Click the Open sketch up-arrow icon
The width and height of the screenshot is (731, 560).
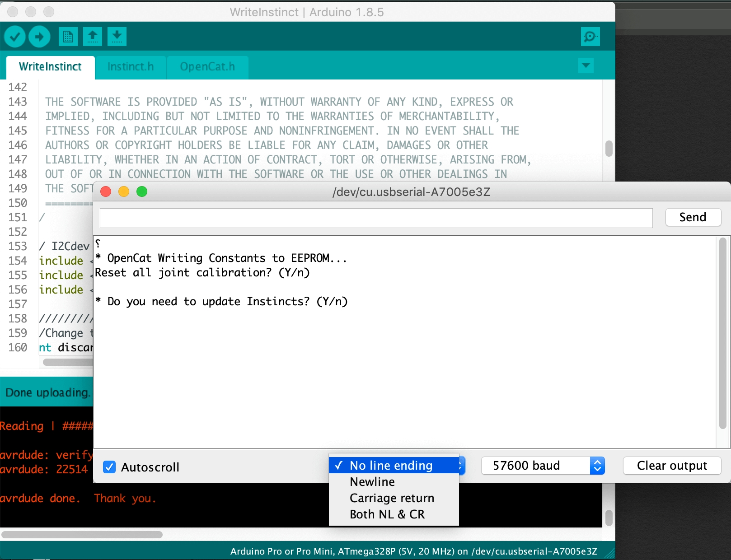(93, 37)
